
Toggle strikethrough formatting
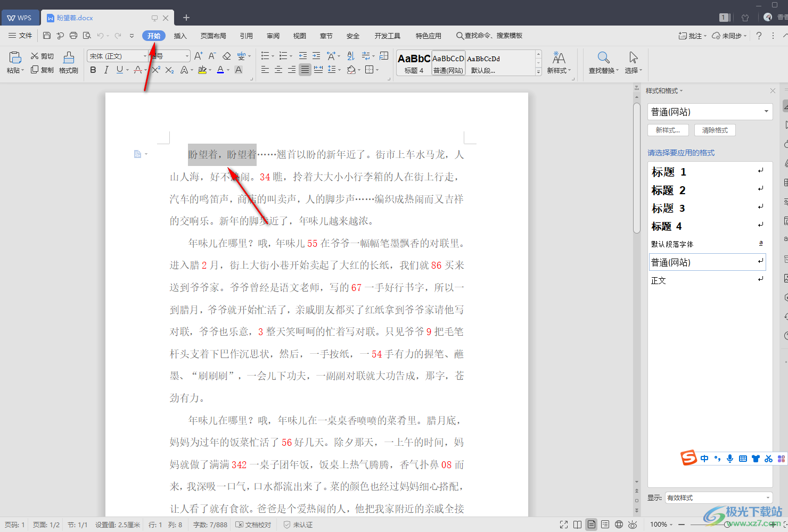pos(138,70)
